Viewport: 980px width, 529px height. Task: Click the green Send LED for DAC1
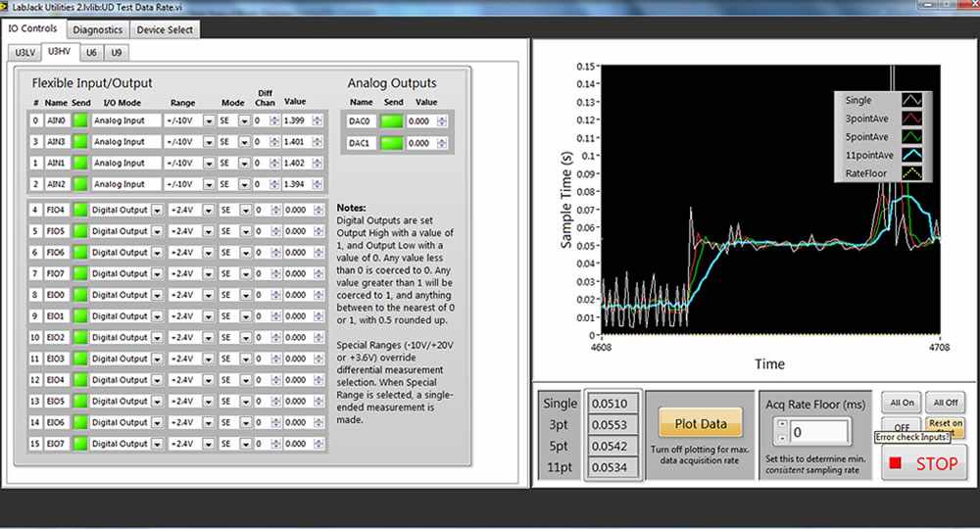click(392, 143)
